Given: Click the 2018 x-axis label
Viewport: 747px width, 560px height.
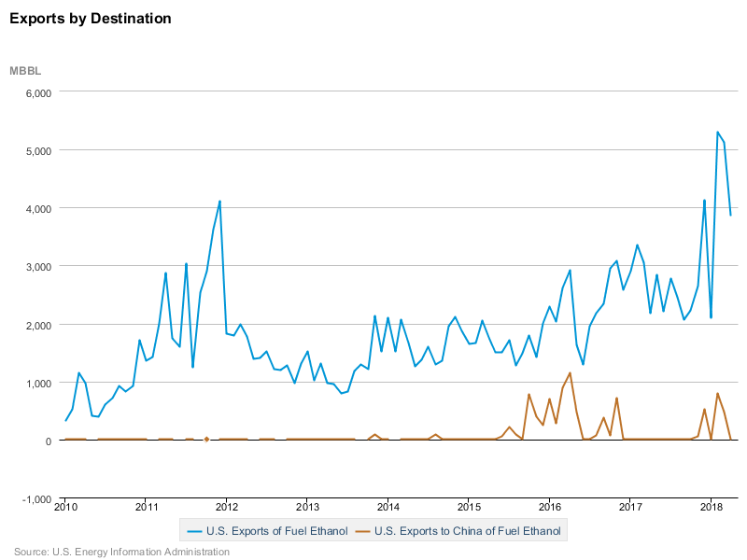Looking at the screenshot, I should 712,507.
